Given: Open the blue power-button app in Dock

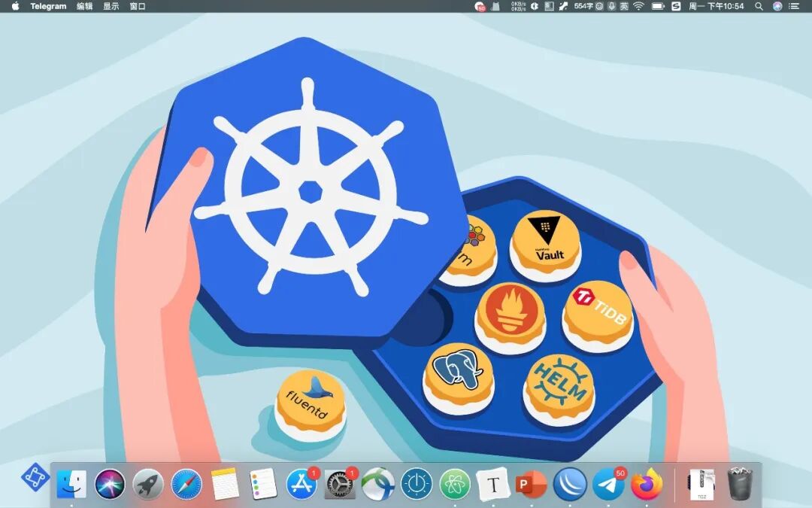Looking at the screenshot, I should coord(417,484).
